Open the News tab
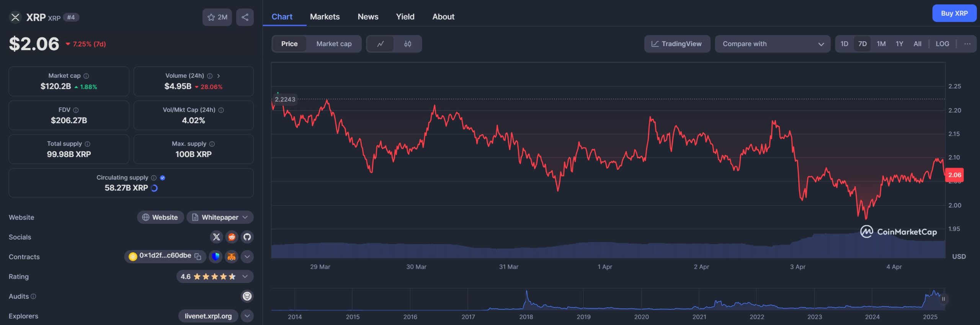This screenshot has height=325, width=980. click(x=368, y=16)
